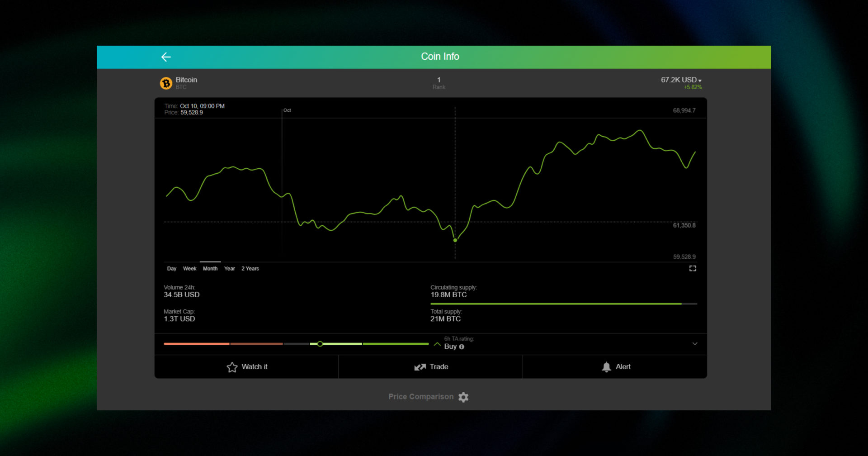Switch to the Year chart view

(229, 268)
